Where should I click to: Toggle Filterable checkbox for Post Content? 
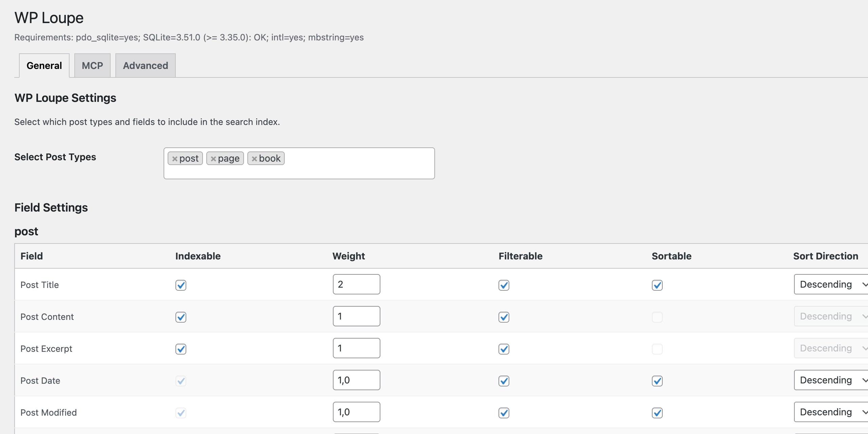pyautogui.click(x=504, y=317)
